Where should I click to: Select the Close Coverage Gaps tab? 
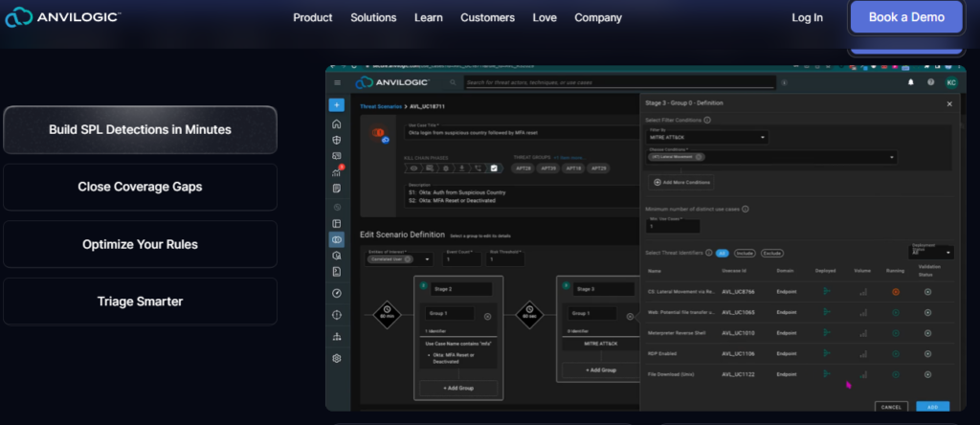[x=140, y=187]
